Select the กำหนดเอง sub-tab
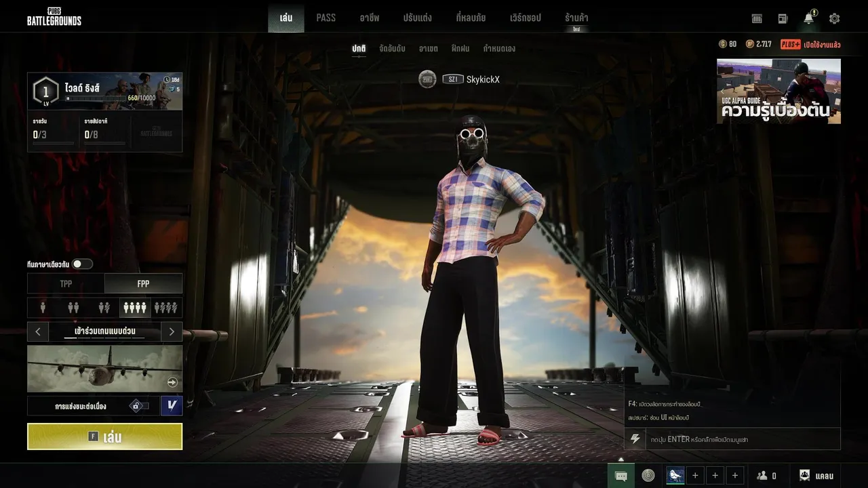Image resolution: width=868 pixels, height=488 pixels. click(x=499, y=49)
